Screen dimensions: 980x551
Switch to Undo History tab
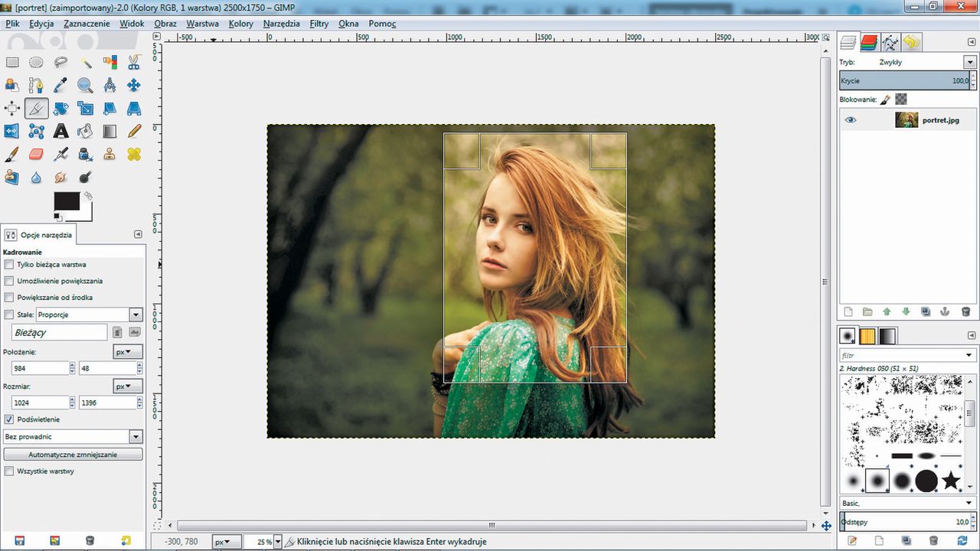[911, 43]
